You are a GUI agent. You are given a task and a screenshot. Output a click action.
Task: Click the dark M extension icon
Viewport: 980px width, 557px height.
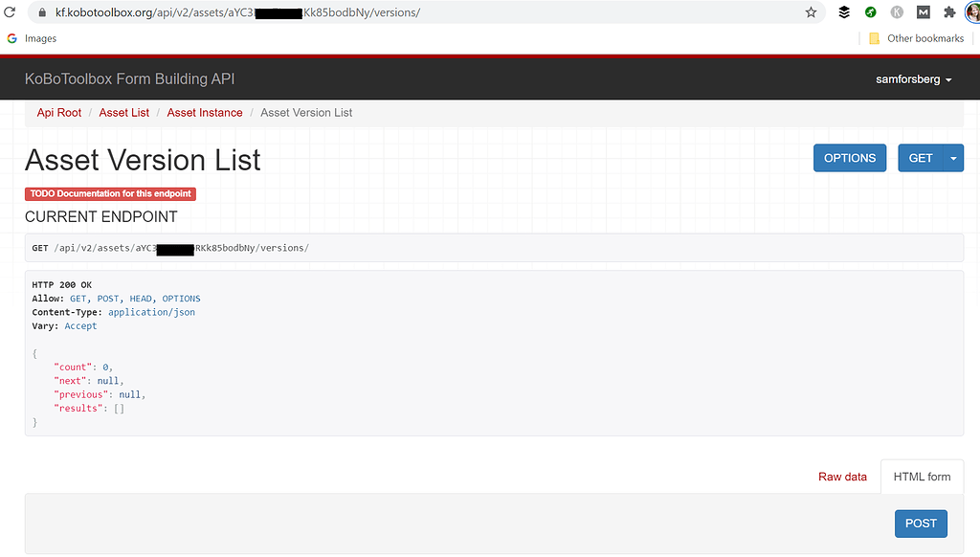tap(923, 12)
